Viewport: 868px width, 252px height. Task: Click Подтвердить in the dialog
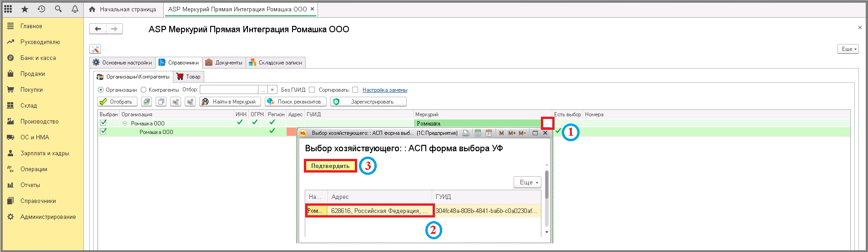tap(330, 166)
